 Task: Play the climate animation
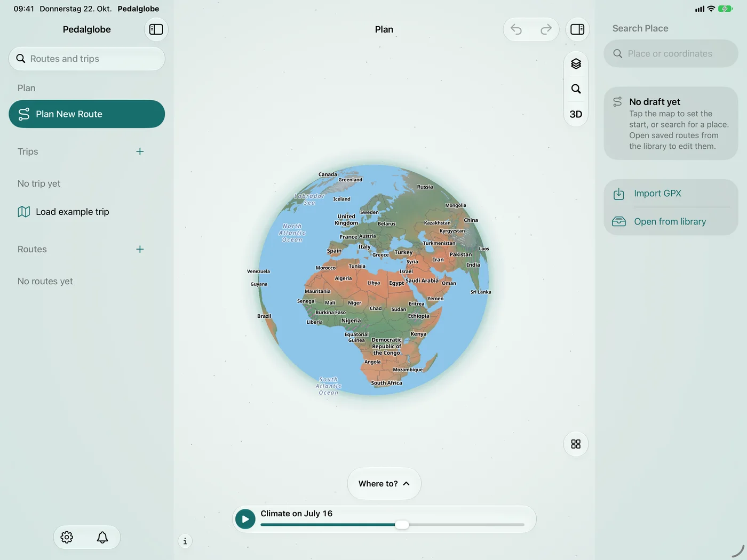pyautogui.click(x=245, y=519)
